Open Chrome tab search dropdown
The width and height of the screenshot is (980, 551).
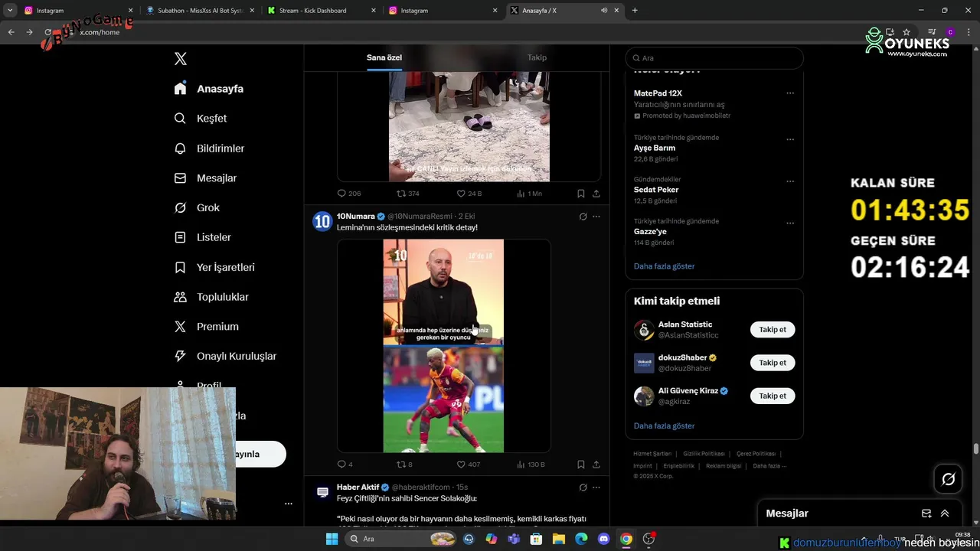10,11
